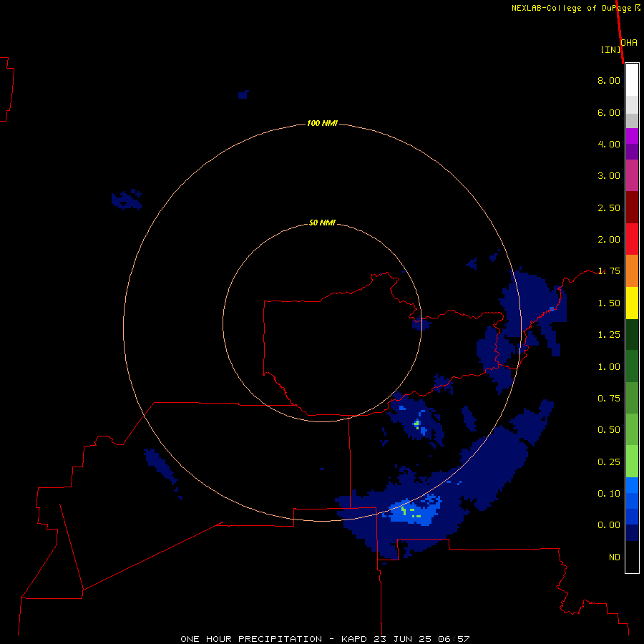Select the 0.50 legend value
Viewport: 644px width, 644px height.
pos(609,430)
